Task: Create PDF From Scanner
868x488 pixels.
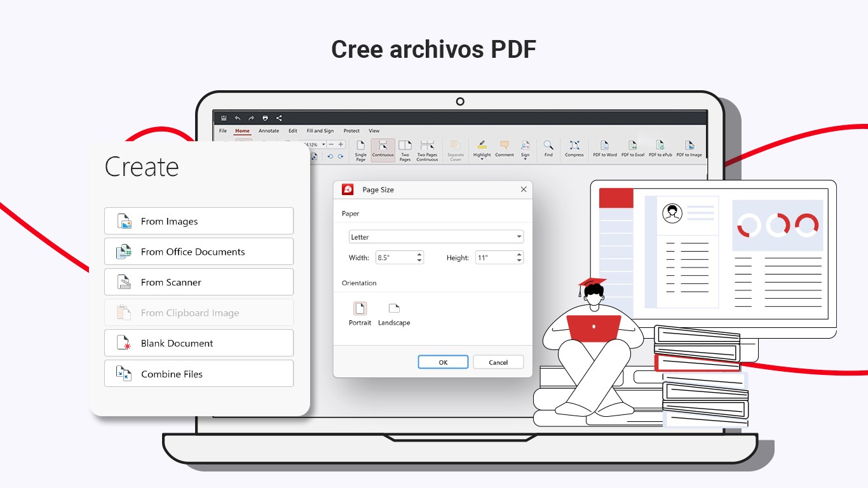Action: 199,282
